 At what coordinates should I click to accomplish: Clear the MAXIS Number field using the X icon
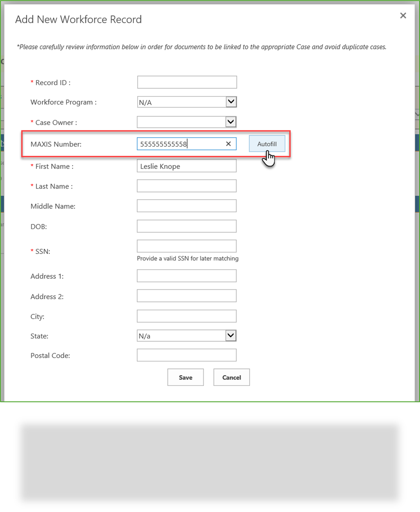[228, 144]
